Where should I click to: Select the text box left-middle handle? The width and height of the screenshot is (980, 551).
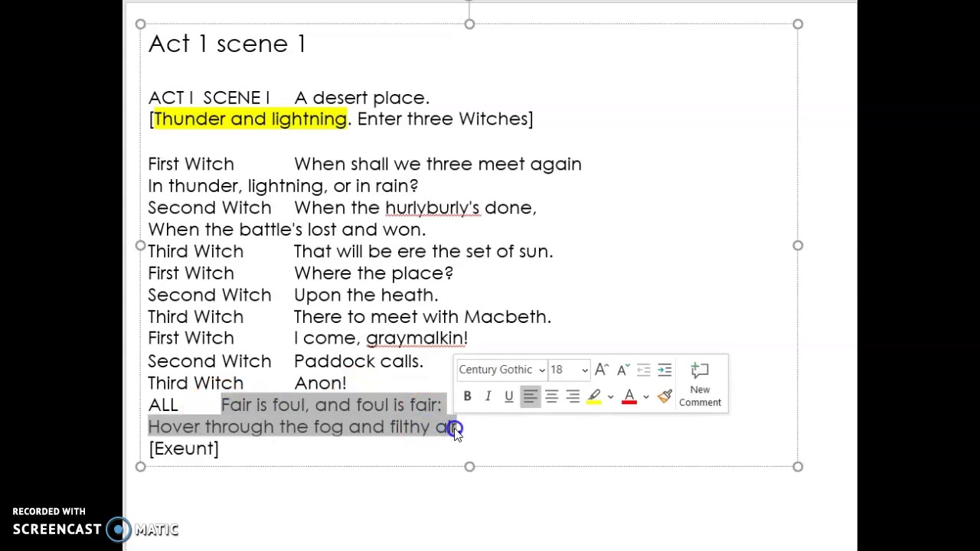[x=140, y=246]
